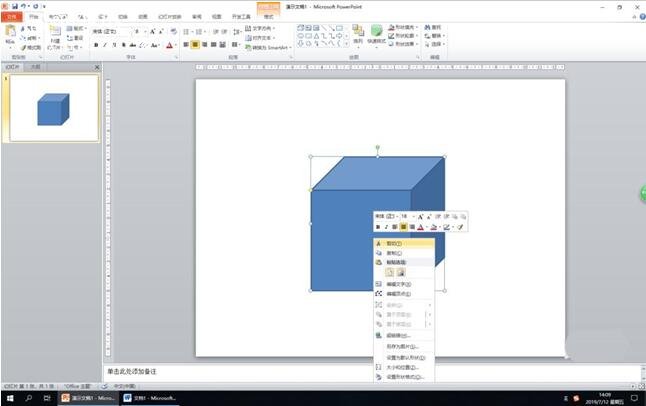Click shape fill paint bucket on the mini toolbar

coord(433,227)
